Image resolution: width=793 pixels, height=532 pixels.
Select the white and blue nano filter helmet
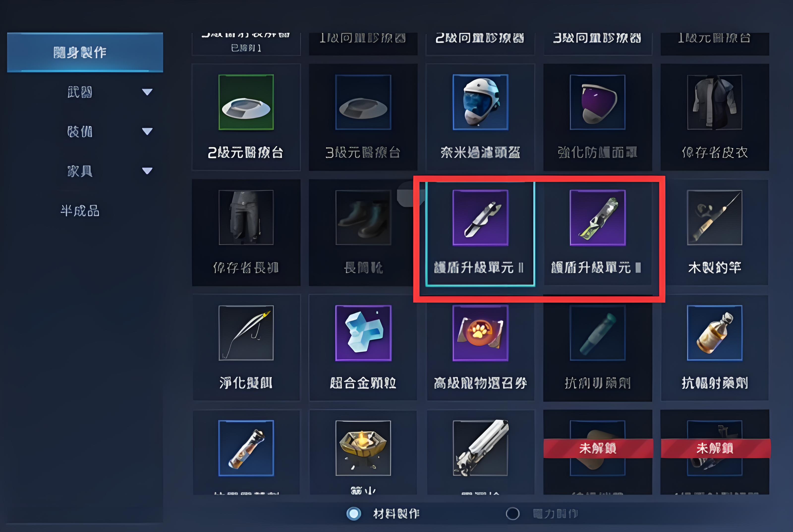coord(480,117)
